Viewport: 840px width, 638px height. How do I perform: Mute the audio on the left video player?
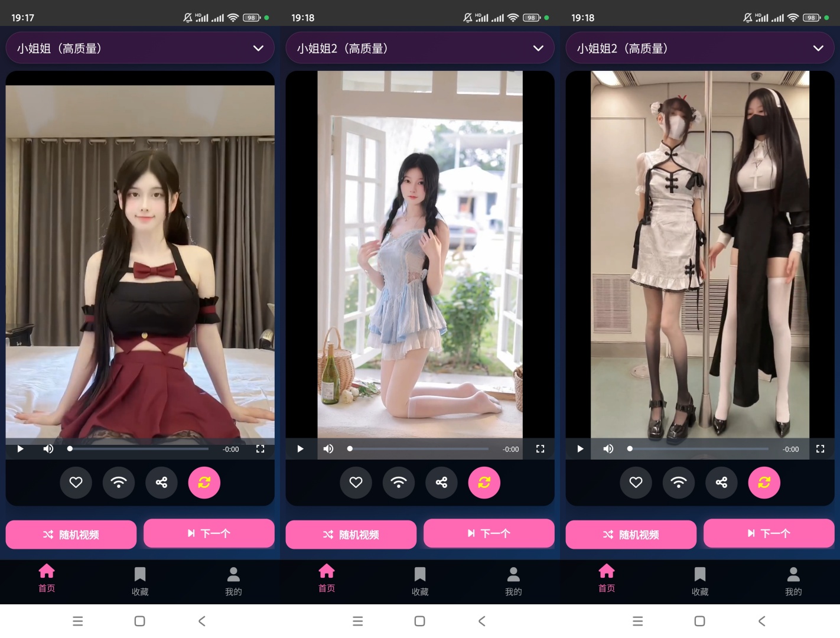point(48,449)
